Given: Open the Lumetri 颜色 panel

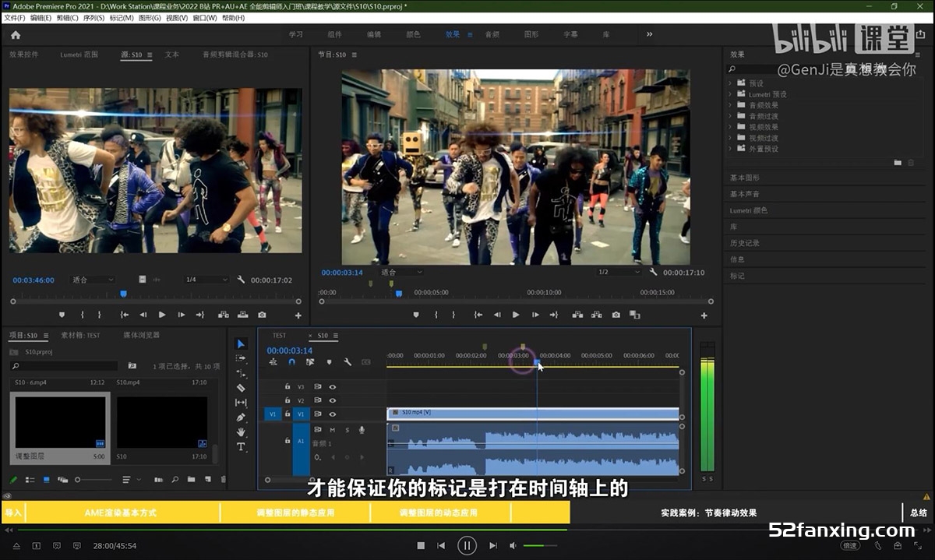Looking at the screenshot, I should 748,210.
